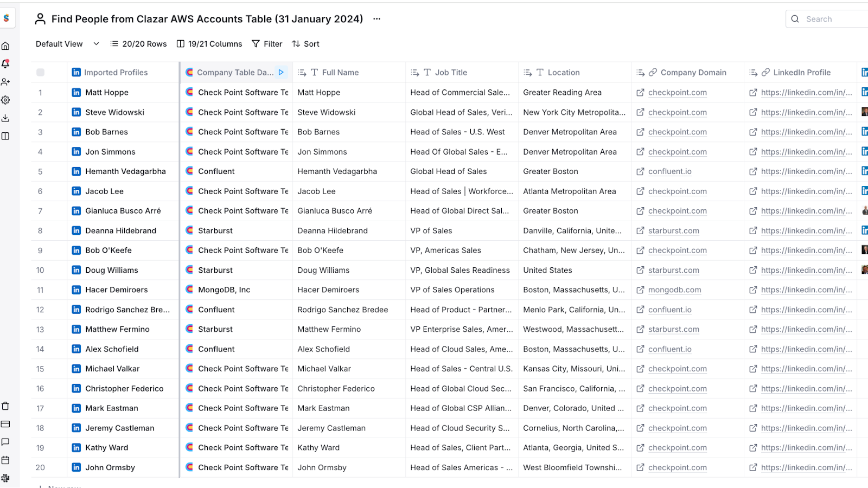
Task: Click the Imported Profiles column header
Action: [x=123, y=72]
